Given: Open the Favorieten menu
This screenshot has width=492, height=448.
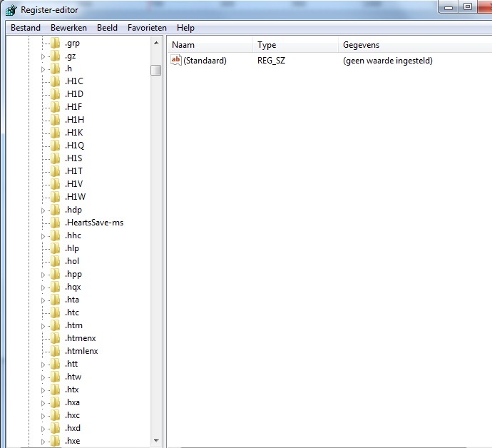Looking at the screenshot, I should coord(147,28).
